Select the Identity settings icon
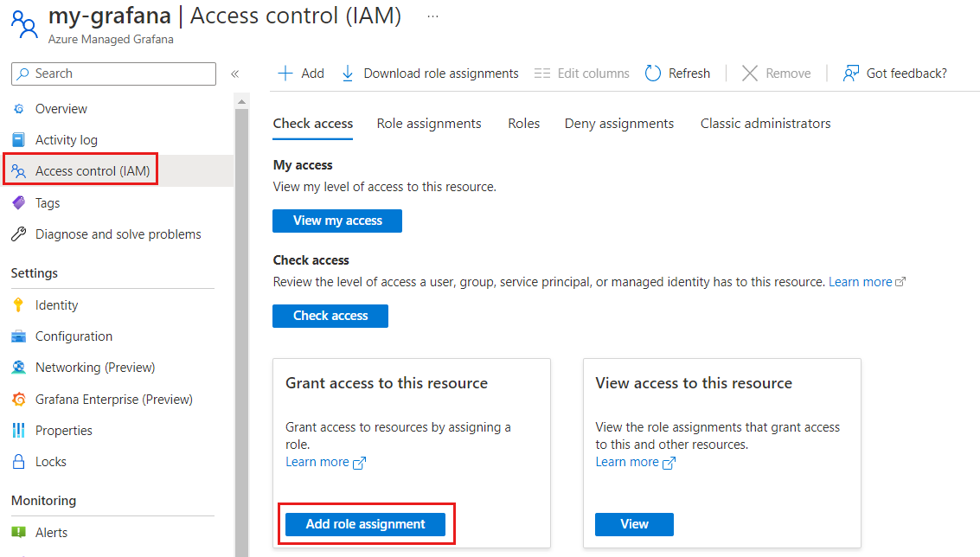This screenshot has height=557, width=980. tap(19, 304)
